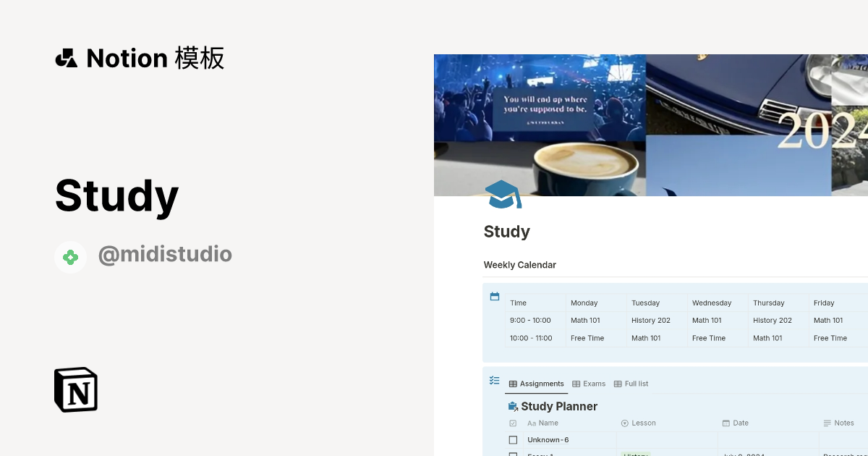The width and height of the screenshot is (868, 456).
Task: Click the Notion cube logo
Action: (x=76, y=389)
